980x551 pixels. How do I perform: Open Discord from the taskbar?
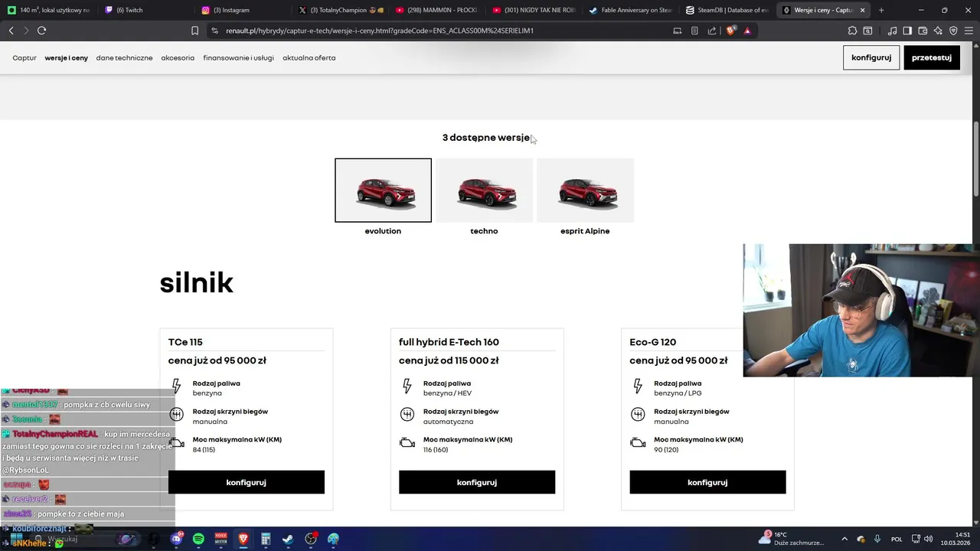pos(176,539)
